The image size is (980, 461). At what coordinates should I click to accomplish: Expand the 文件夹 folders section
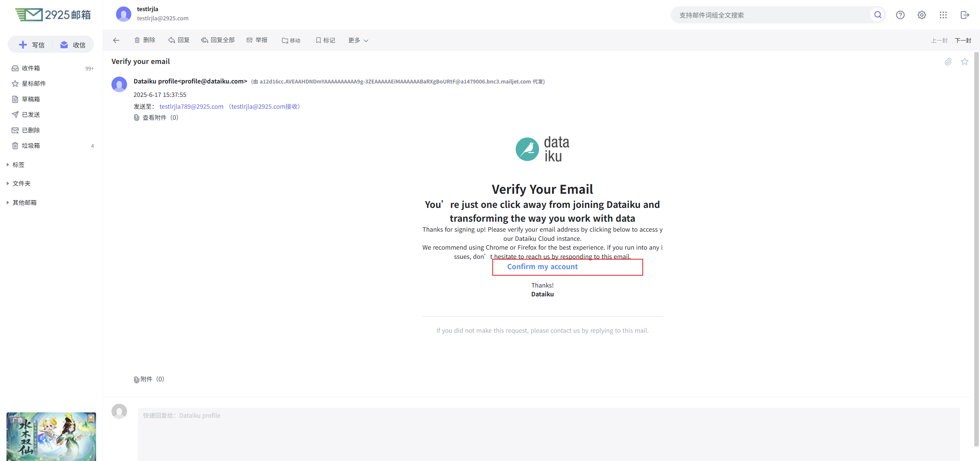[x=18, y=183]
